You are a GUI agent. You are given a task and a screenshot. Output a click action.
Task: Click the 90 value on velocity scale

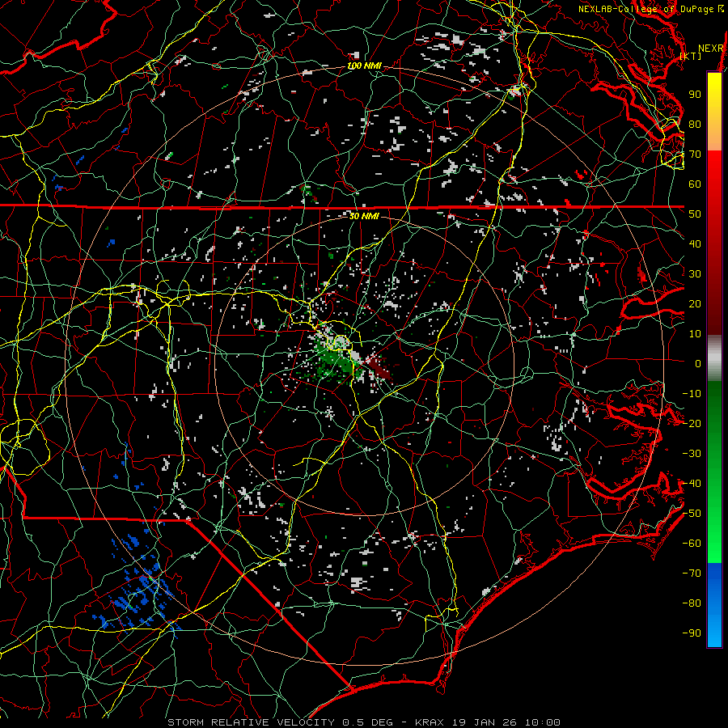coord(695,95)
